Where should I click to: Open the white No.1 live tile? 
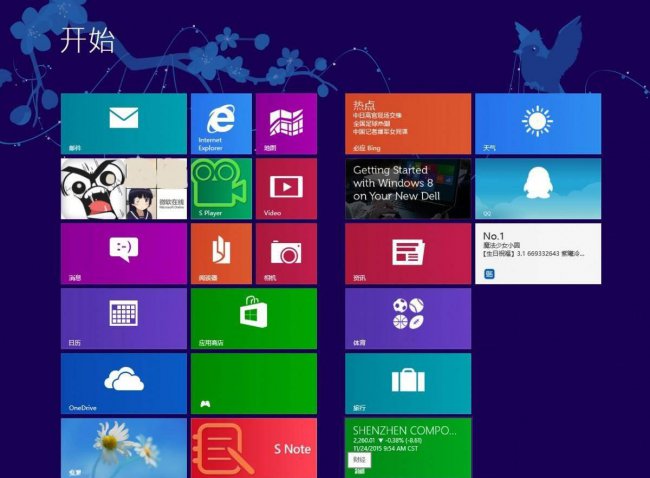click(x=538, y=254)
